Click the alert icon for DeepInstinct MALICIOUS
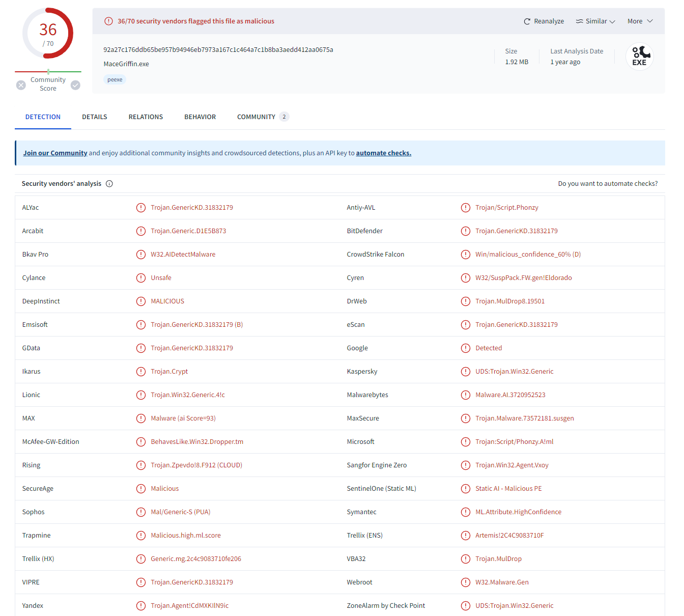The width and height of the screenshot is (684, 616). [x=141, y=301]
